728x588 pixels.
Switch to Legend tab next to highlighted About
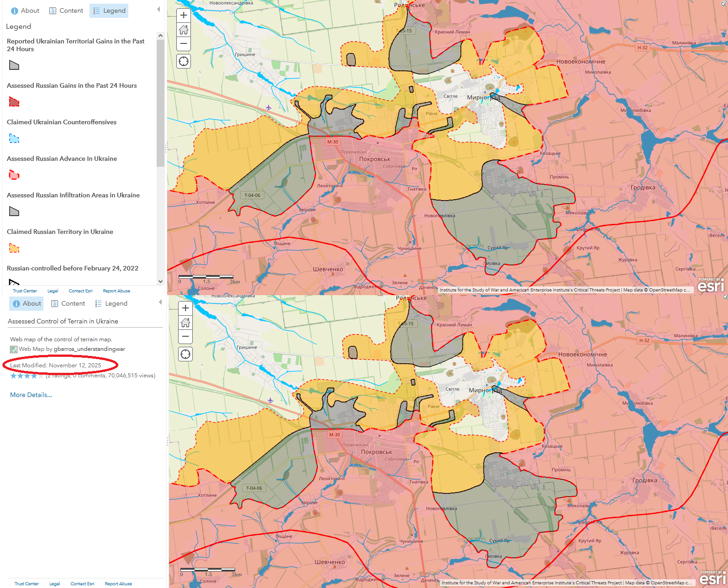coord(111,303)
